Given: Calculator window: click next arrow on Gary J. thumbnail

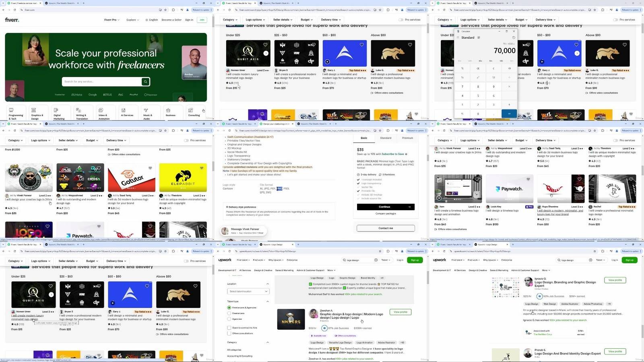Looking at the screenshot, I should click(x=577, y=53).
